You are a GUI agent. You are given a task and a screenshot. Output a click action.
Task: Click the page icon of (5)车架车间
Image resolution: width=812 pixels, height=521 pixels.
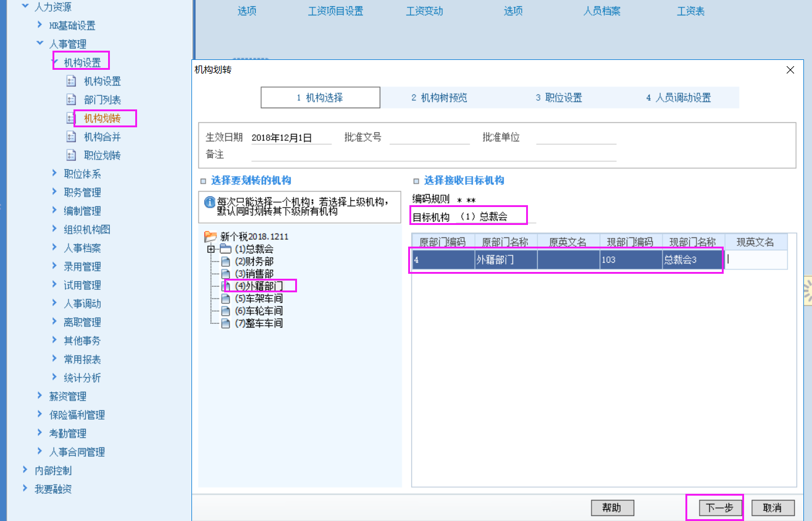point(225,299)
